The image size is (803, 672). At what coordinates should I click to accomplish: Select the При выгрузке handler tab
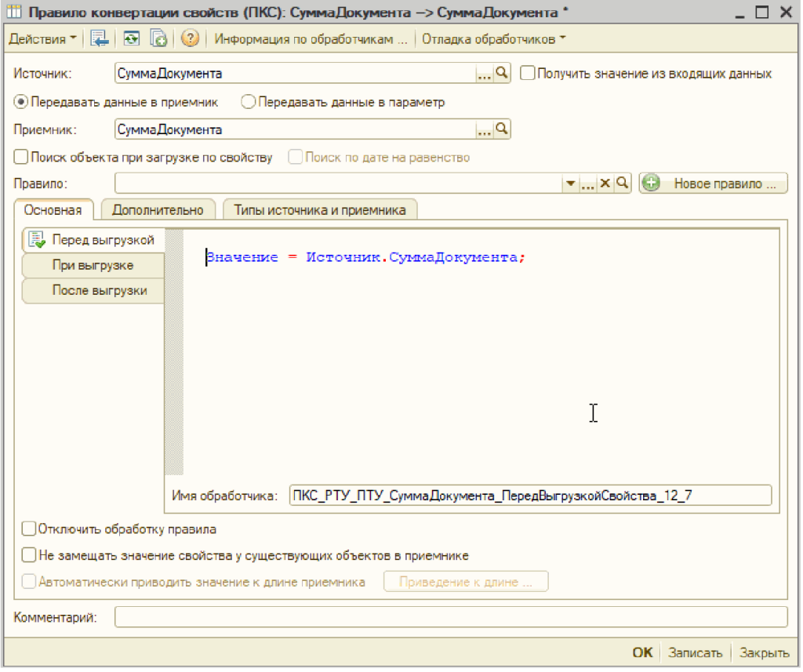click(93, 265)
